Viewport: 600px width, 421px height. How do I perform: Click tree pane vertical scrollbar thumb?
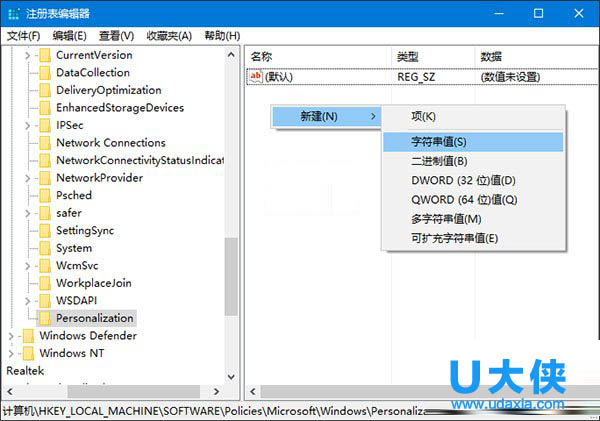click(x=231, y=277)
